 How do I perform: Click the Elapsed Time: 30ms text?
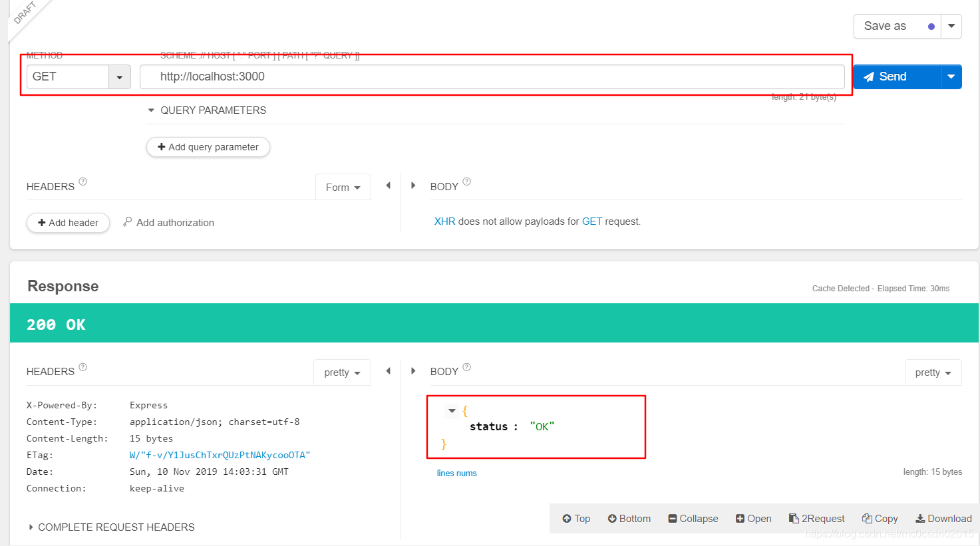click(x=913, y=289)
